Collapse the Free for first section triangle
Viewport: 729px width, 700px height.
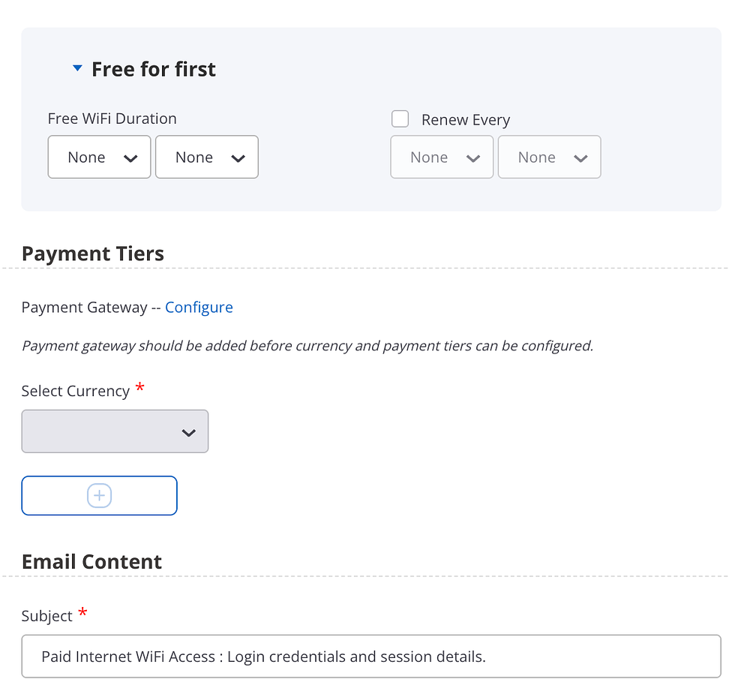tap(76, 69)
